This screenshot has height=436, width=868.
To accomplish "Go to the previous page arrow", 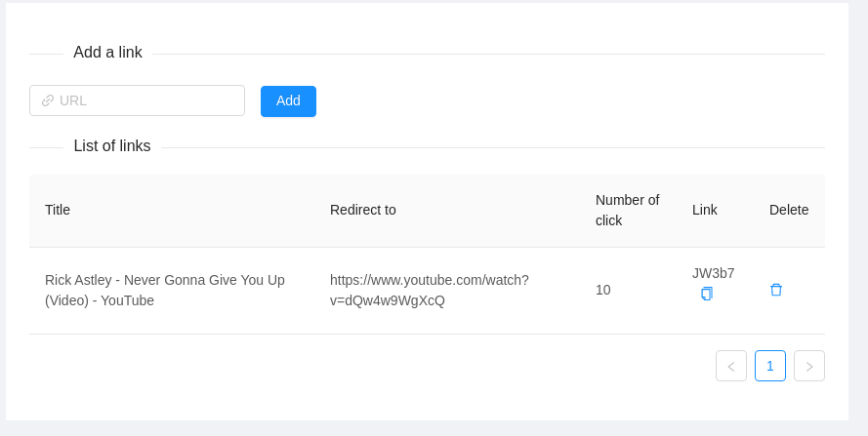I will [x=731, y=366].
